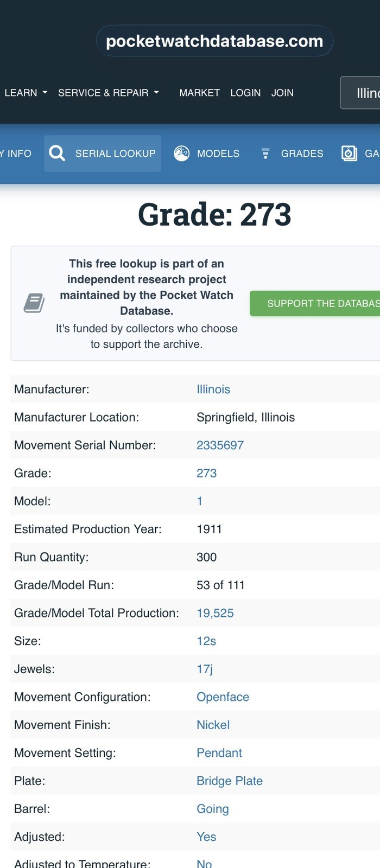Image resolution: width=380 pixels, height=868 pixels.
Task: Open the LOGIN page
Action: pos(245,93)
